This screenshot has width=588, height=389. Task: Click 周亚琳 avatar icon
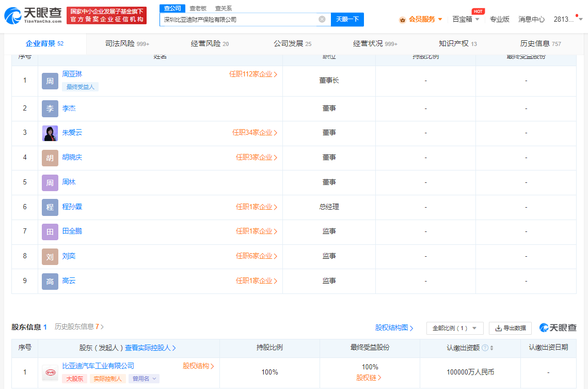[x=50, y=81]
